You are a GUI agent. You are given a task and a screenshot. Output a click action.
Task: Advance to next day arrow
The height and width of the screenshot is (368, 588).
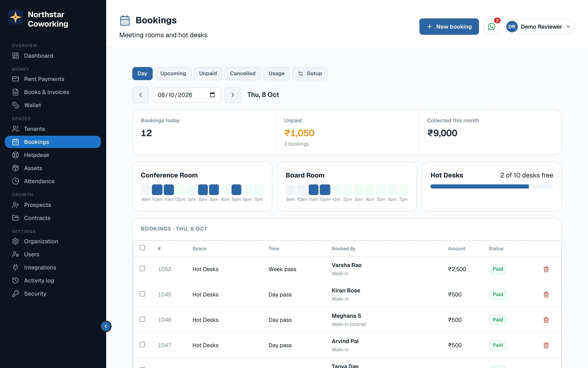click(233, 95)
